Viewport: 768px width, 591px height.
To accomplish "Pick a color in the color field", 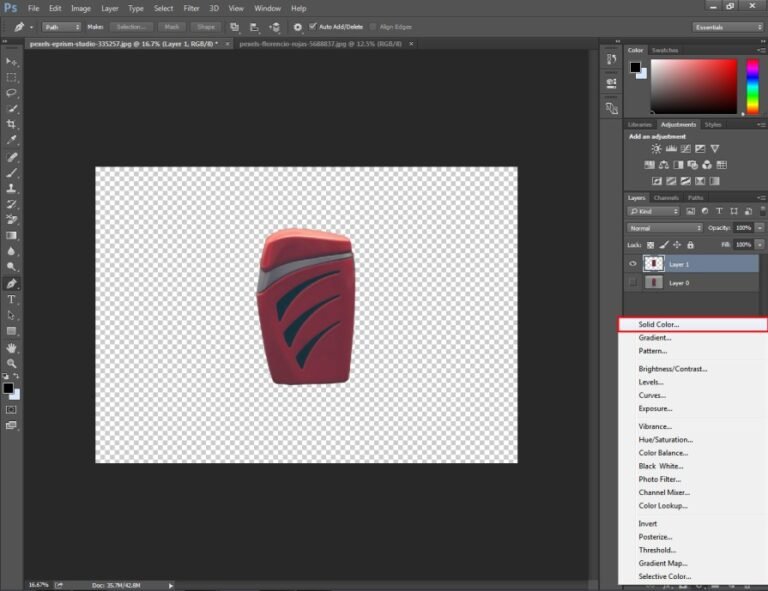I will [x=694, y=87].
